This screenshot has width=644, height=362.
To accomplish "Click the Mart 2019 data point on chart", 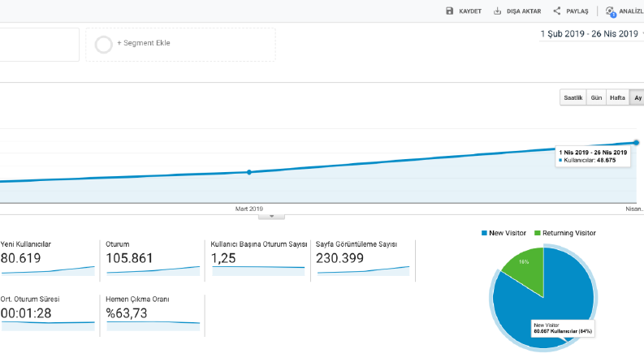I will 249,172.
